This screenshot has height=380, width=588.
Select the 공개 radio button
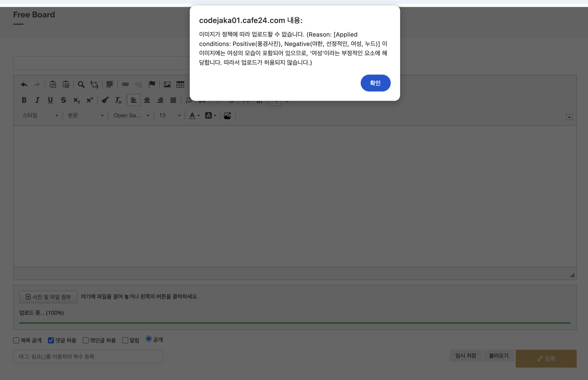(149, 339)
